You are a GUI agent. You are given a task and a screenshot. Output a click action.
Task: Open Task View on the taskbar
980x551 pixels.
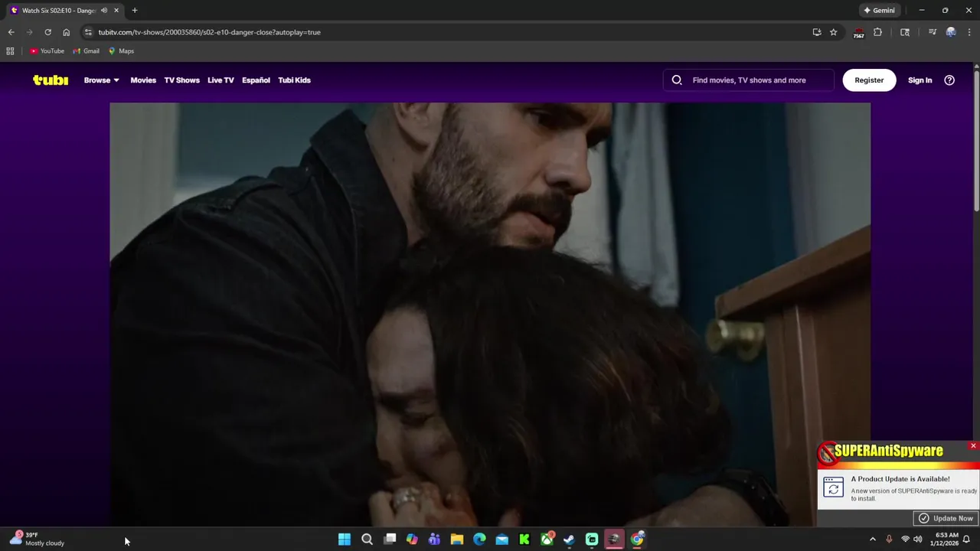390,540
